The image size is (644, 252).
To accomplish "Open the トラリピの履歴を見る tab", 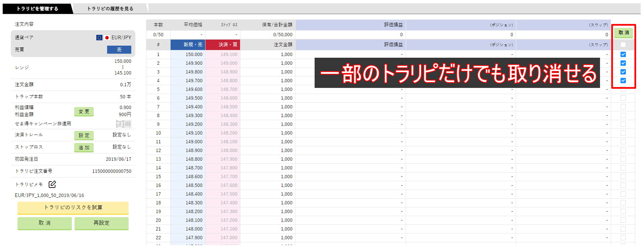I will tap(110, 9).
